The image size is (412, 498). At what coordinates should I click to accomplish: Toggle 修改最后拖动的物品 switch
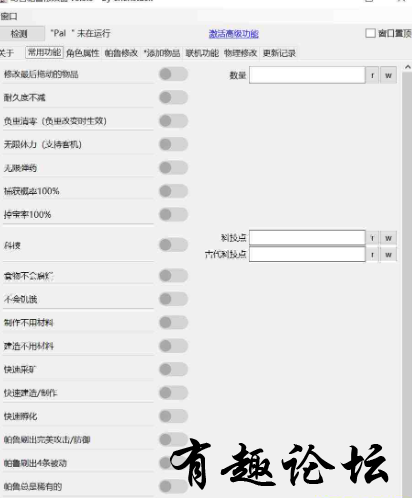tap(173, 74)
